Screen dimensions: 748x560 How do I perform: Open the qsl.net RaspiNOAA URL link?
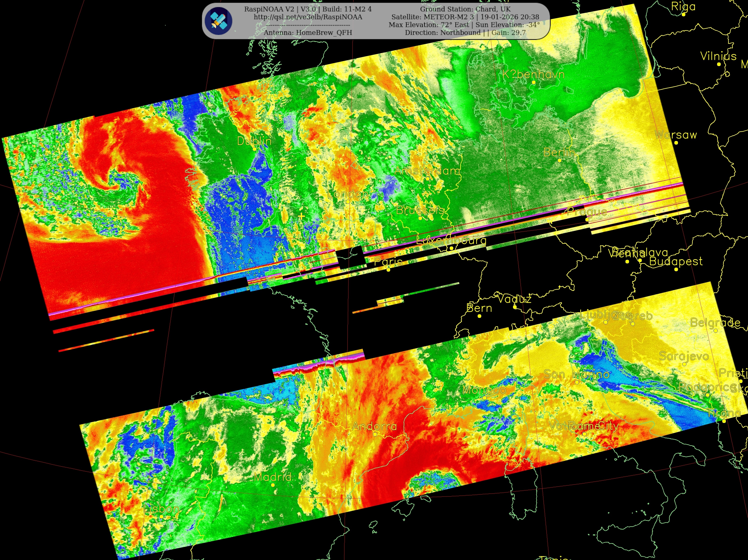308,17
